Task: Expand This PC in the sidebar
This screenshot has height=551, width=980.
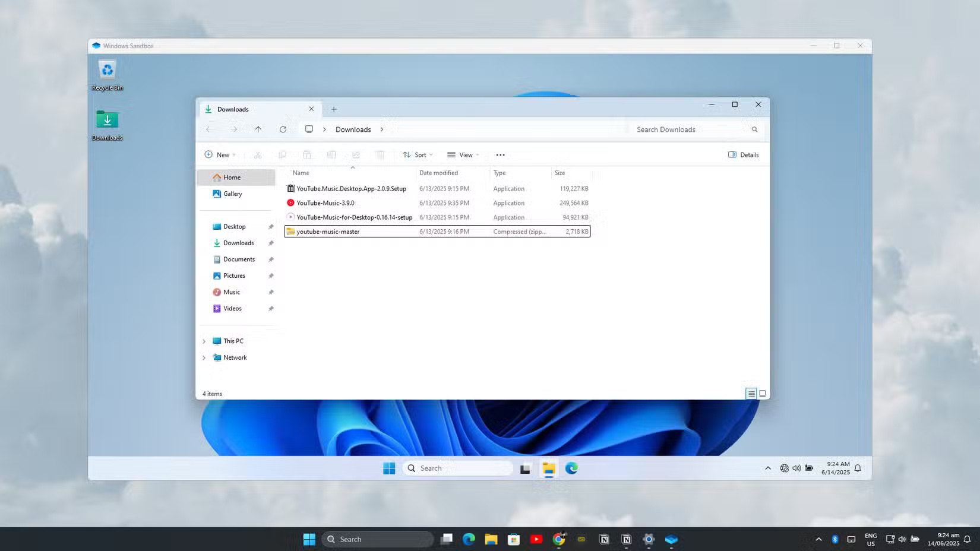Action: coord(204,341)
